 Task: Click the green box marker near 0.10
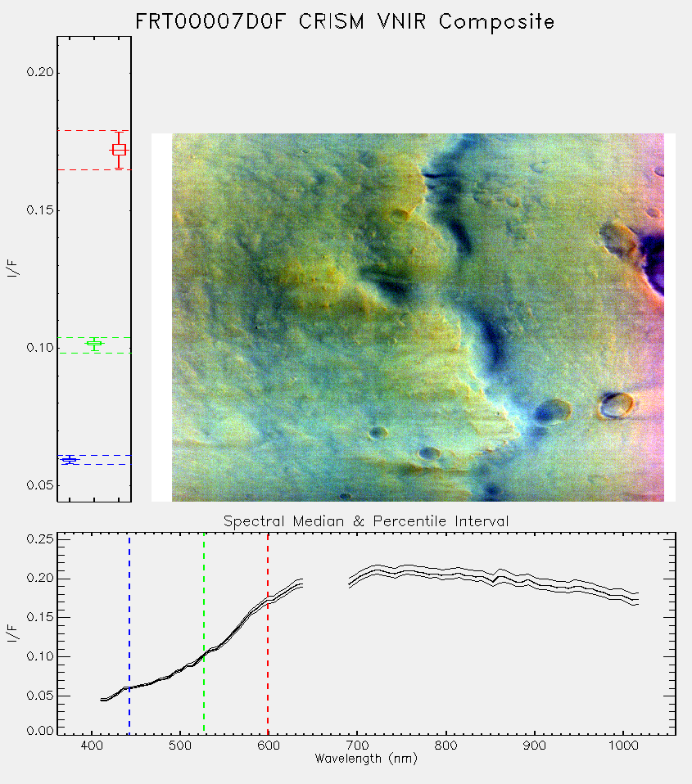(x=94, y=344)
